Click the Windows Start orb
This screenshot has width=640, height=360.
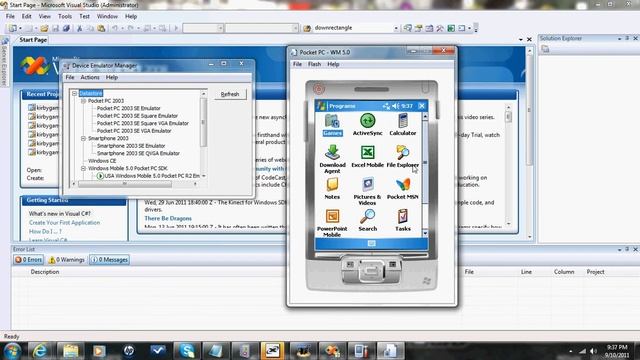point(12,351)
